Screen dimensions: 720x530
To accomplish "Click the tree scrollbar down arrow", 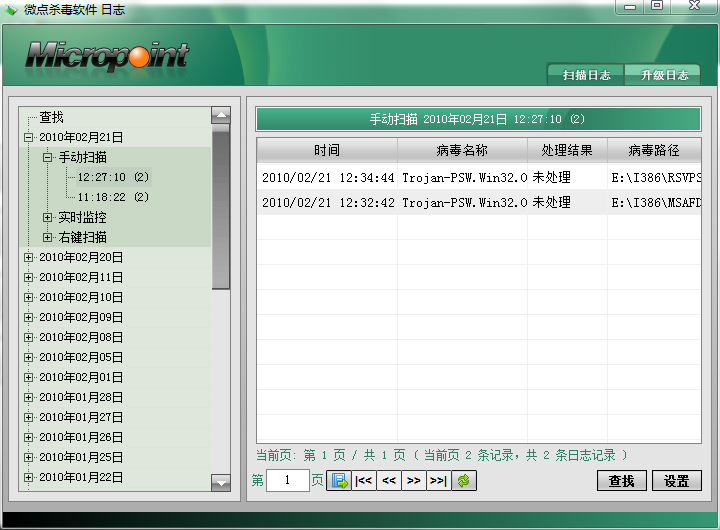I will (221, 483).
